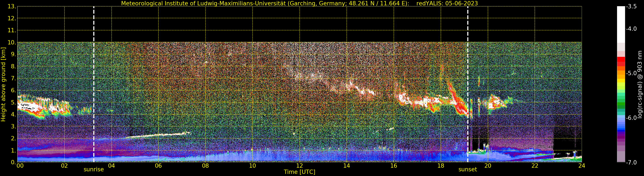Viewport: 644px width, 176px height.
Task: Click the dashed sunset marker line
Action: 468,84
